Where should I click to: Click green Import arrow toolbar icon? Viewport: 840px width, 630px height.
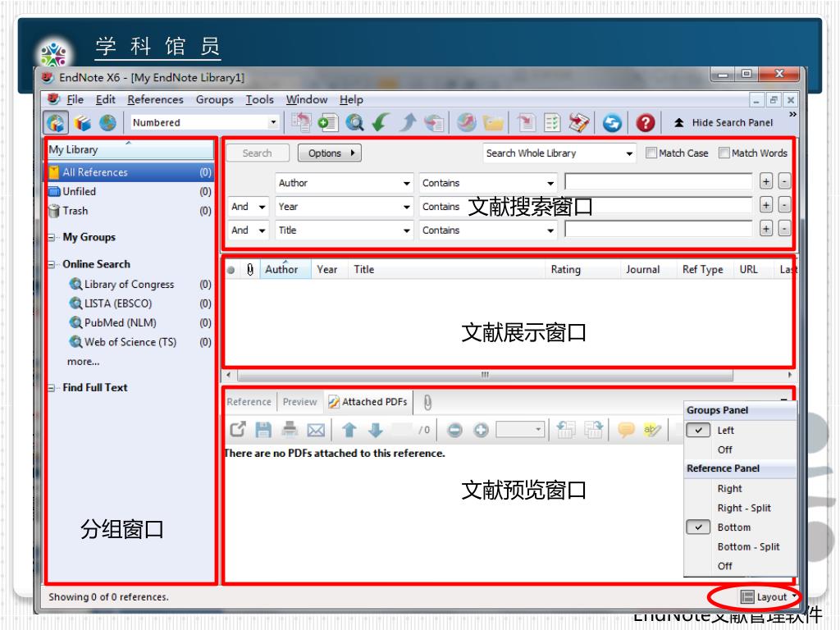coord(381,123)
